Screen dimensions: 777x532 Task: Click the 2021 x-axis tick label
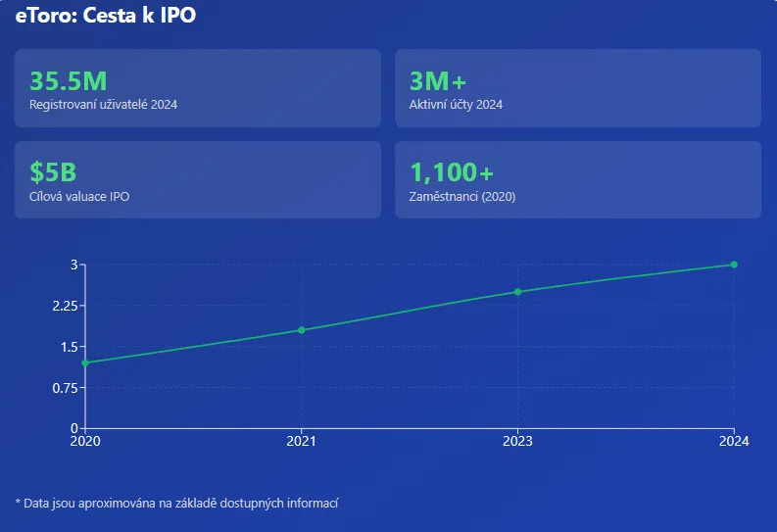tap(302, 442)
